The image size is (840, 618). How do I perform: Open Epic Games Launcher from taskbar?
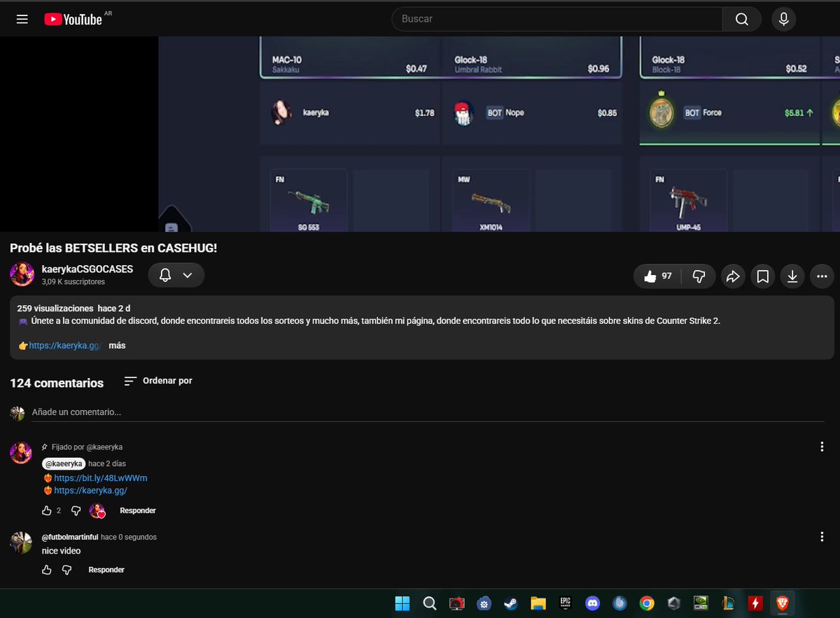566,603
